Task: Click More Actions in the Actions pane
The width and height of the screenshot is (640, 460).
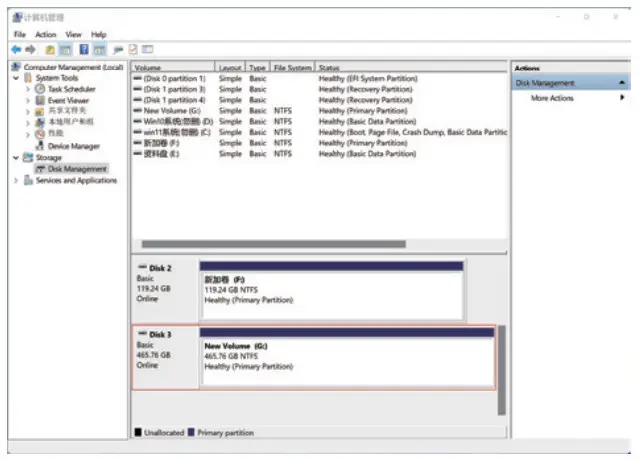Action: 552,98
